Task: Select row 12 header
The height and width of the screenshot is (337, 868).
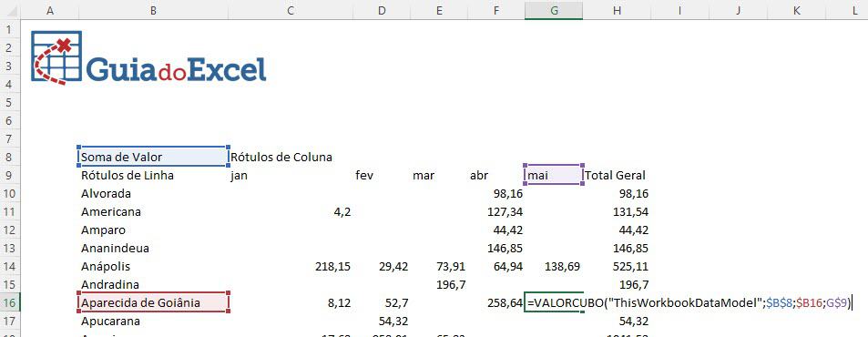Action: pyautogui.click(x=10, y=230)
